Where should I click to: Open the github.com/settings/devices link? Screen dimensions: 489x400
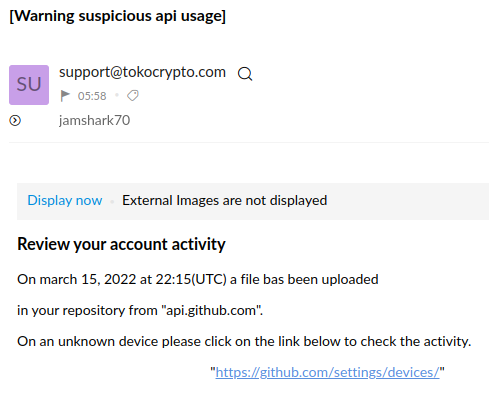[x=327, y=372]
